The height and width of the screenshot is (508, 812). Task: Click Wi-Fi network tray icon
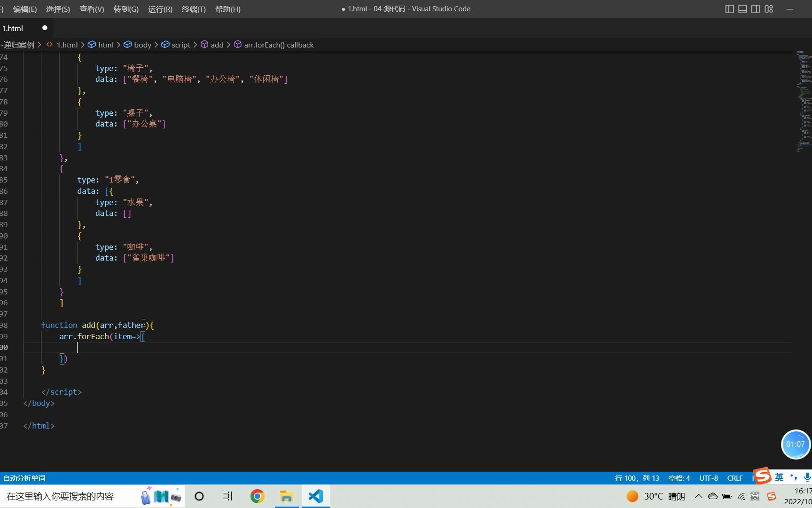pyautogui.click(x=741, y=496)
